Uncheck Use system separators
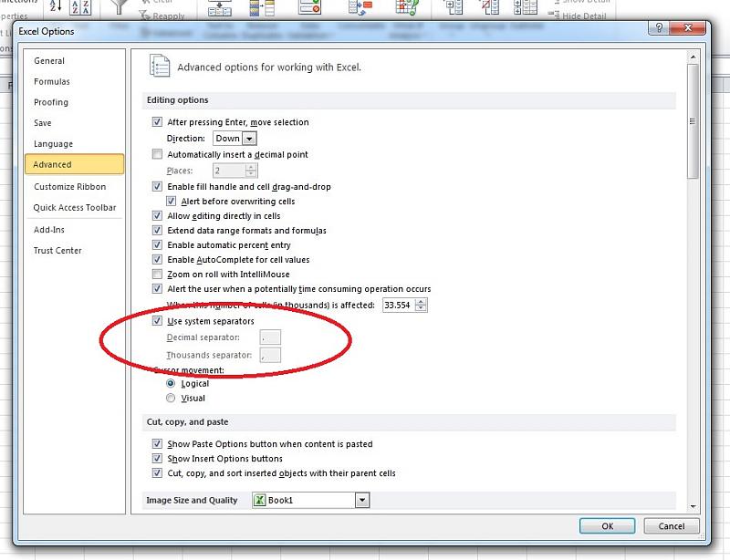730x560 pixels. click(x=157, y=321)
